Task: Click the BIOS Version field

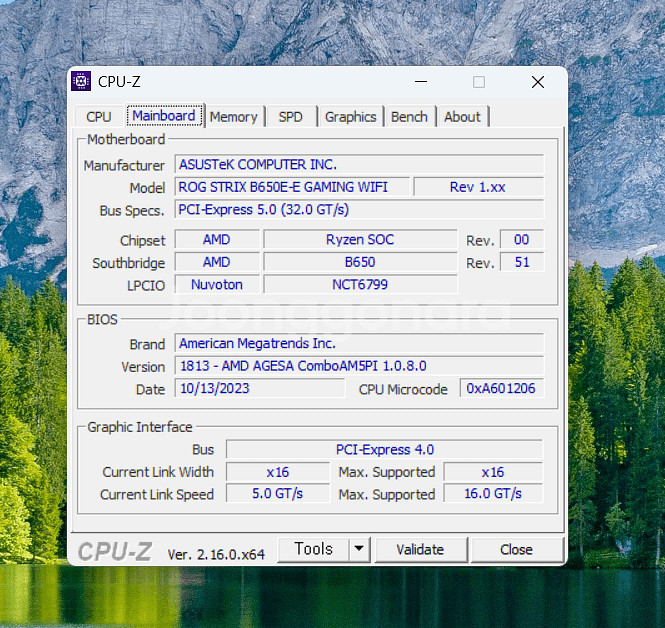Action: click(359, 366)
